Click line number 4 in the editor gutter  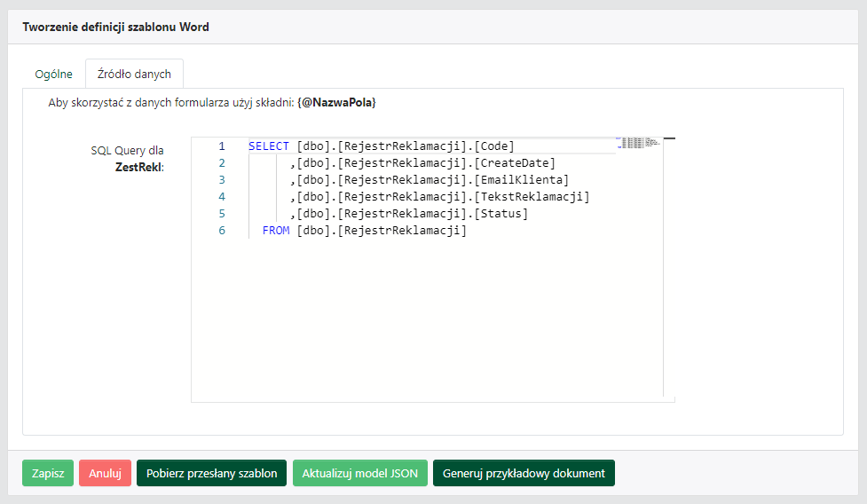click(x=222, y=197)
